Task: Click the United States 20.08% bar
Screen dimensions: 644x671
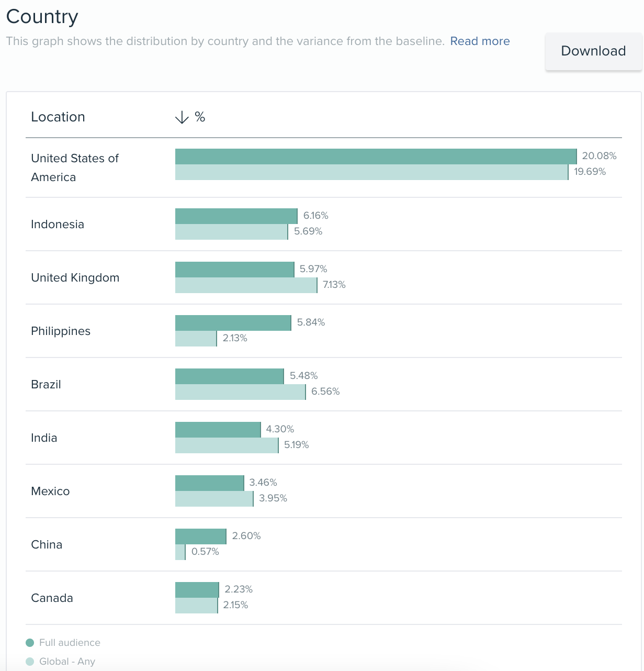Action: 376,156
